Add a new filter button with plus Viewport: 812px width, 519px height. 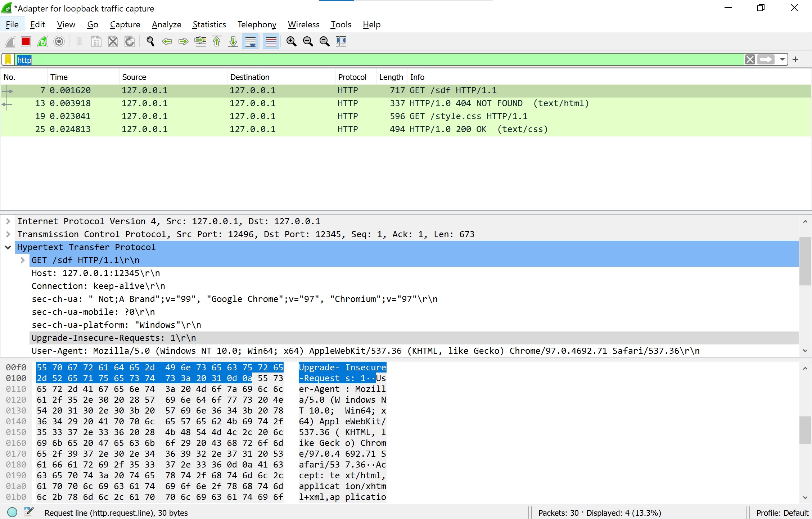coord(795,59)
